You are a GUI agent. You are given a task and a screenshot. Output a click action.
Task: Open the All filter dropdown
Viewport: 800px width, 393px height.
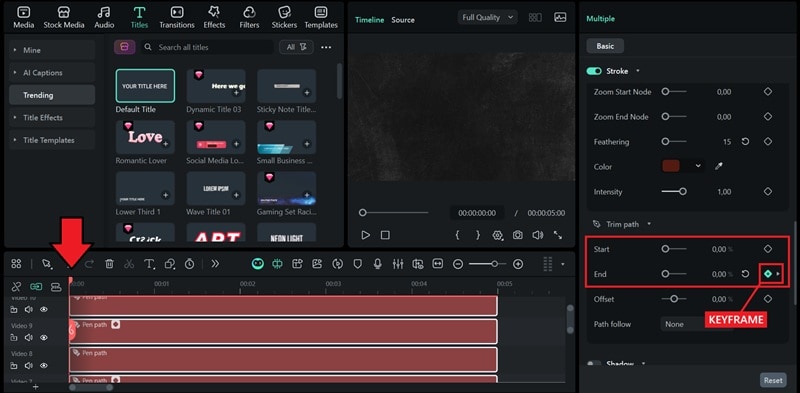click(x=296, y=47)
